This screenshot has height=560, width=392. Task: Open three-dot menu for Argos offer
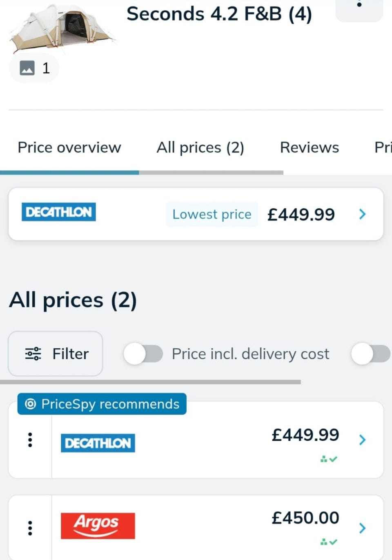(30, 528)
